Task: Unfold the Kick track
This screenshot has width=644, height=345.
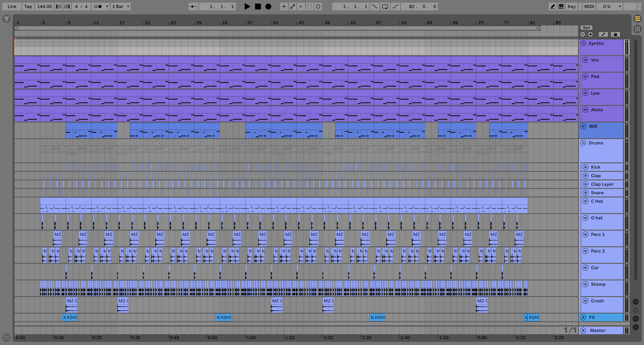Action: click(585, 167)
